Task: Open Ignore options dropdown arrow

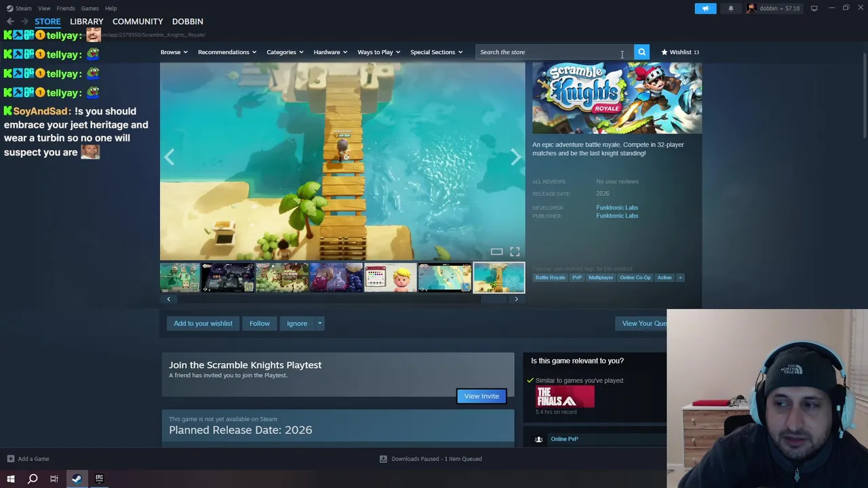Action: (319, 323)
